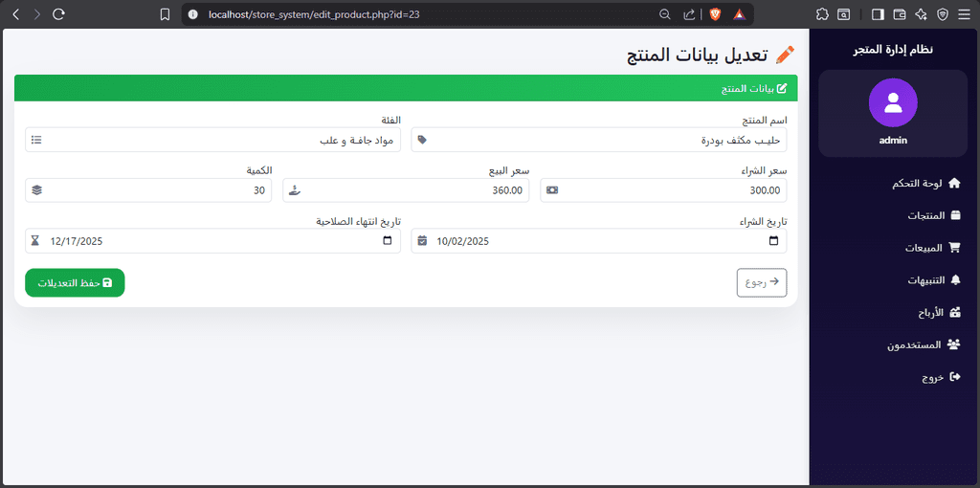Click the zoom magnifier icon in address bar
Screen dimensions: 980x488
coord(665,14)
